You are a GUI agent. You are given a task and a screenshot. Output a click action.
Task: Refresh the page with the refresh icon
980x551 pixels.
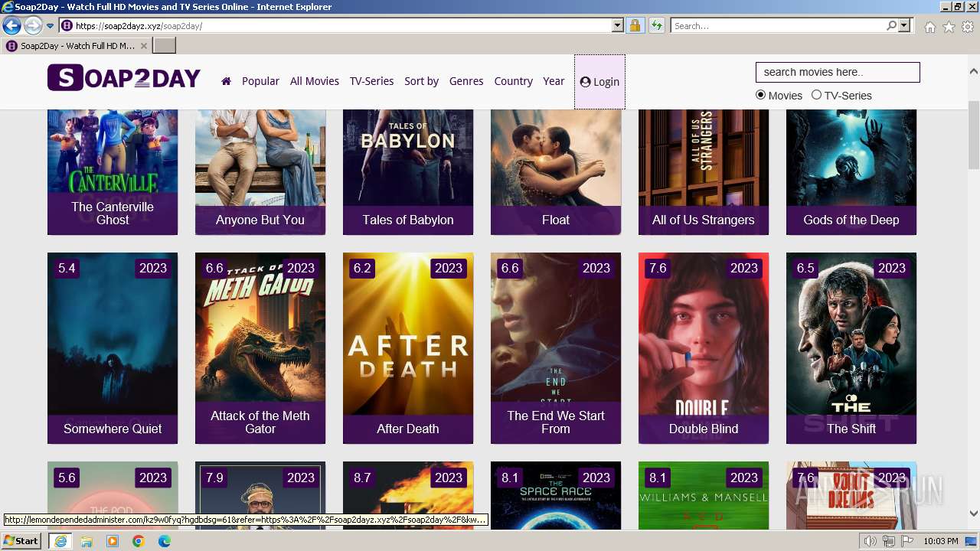pos(656,26)
